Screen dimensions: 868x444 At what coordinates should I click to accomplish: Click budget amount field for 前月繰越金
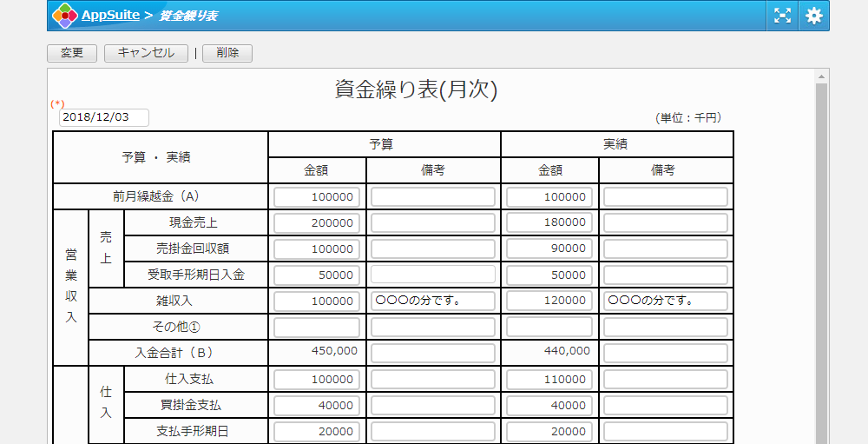tap(317, 197)
